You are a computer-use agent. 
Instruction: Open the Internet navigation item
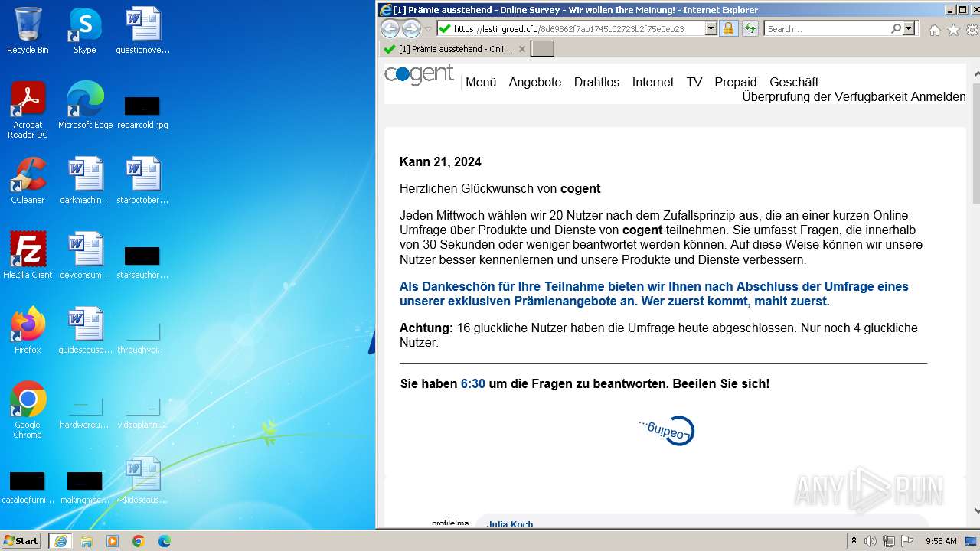tap(653, 82)
